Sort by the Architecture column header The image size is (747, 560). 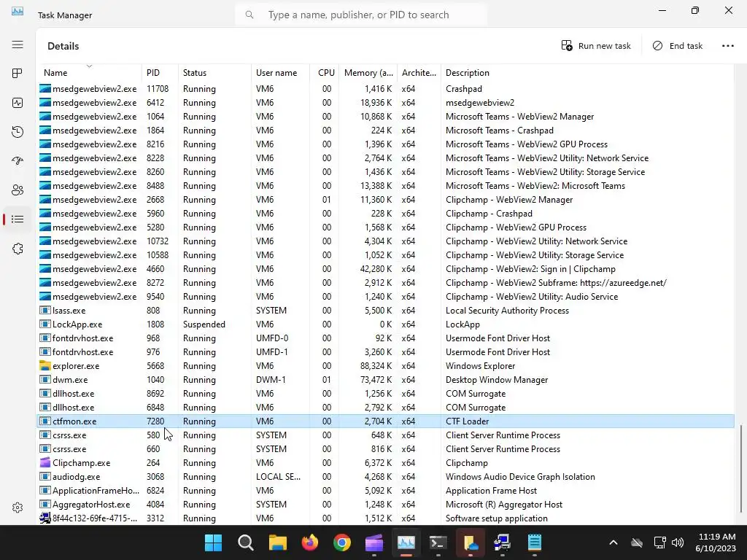pyautogui.click(x=419, y=73)
